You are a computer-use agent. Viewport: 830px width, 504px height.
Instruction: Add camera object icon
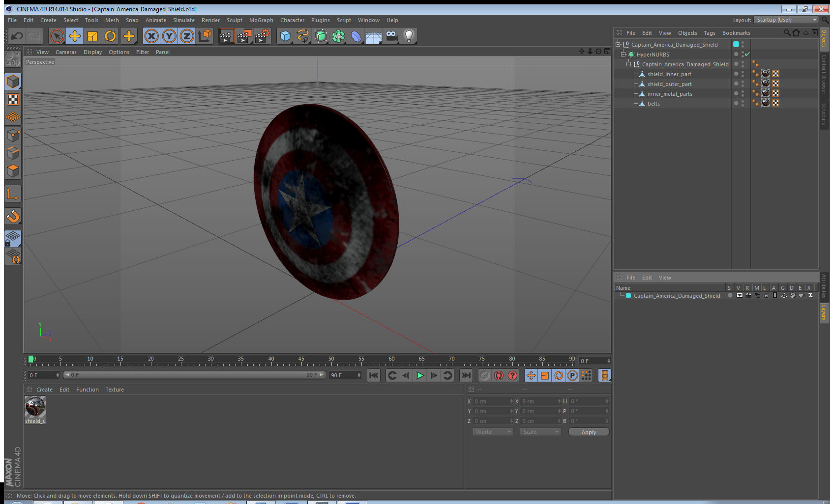[391, 36]
